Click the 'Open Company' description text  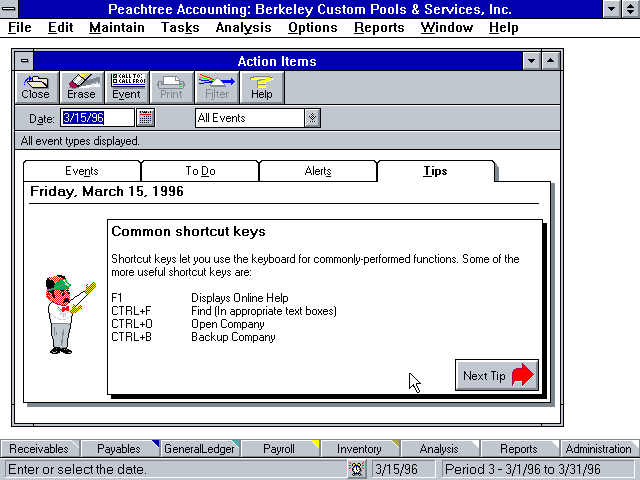coord(228,324)
